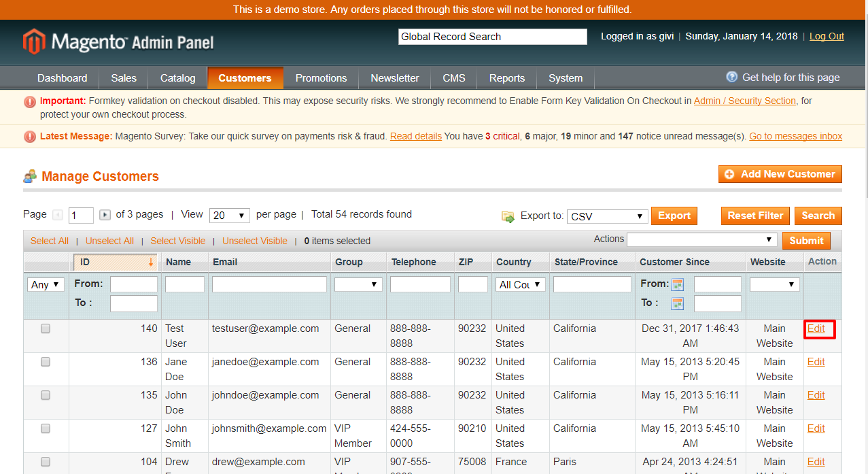The width and height of the screenshot is (868, 474).
Task: Click the ID From filter field
Action: coord(134,284)
